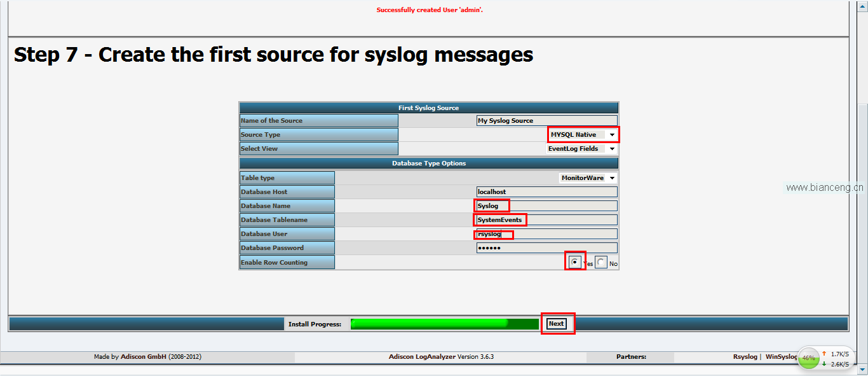The height and width of the screenshot is (376, 868).
Task: Click the download speed arrow indicator
Action: 824,364
